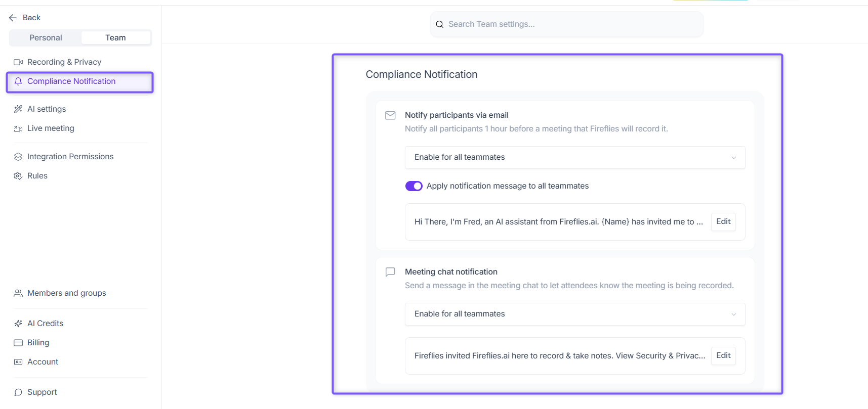Edit the email notification message
The height and width of the screenshot is (409, 868).
pos(723,221)
